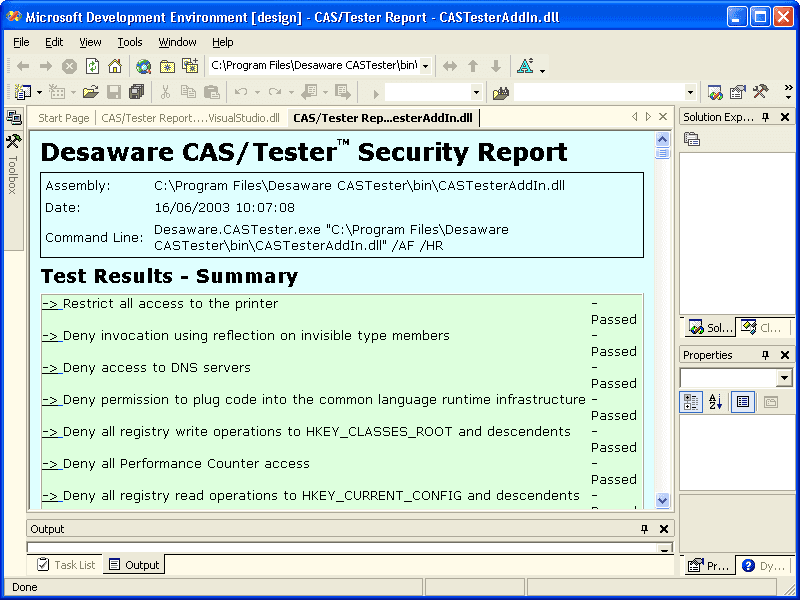Screen dimensions: 800x600
Task: Open the Help menu
Action: click(222, 42)
